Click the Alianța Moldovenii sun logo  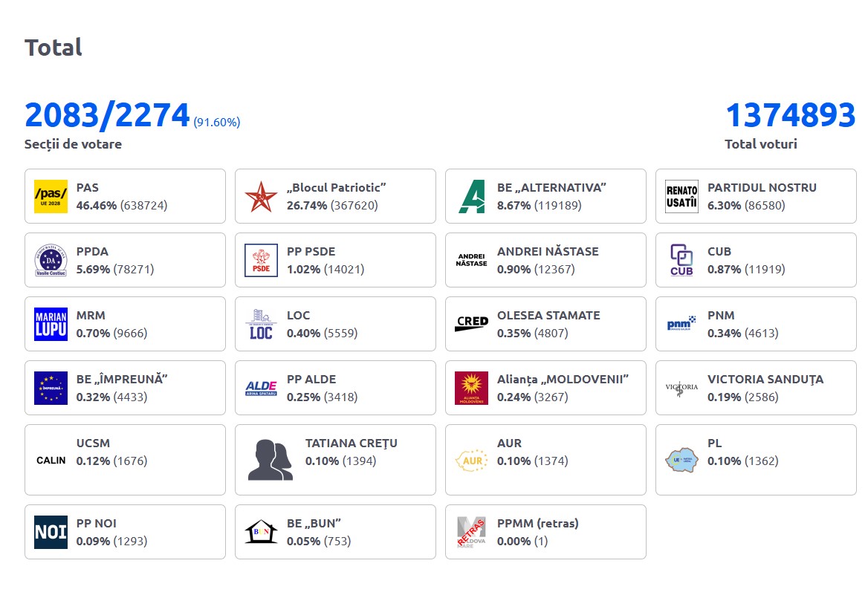pyautogui.click(x=471, y=388)
